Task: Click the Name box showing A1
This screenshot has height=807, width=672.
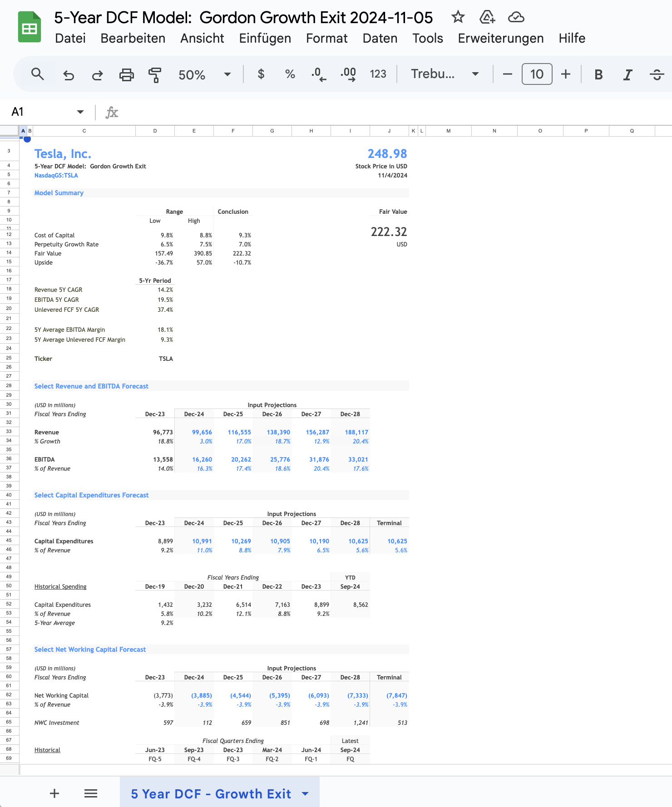Action: pos(41,112)
